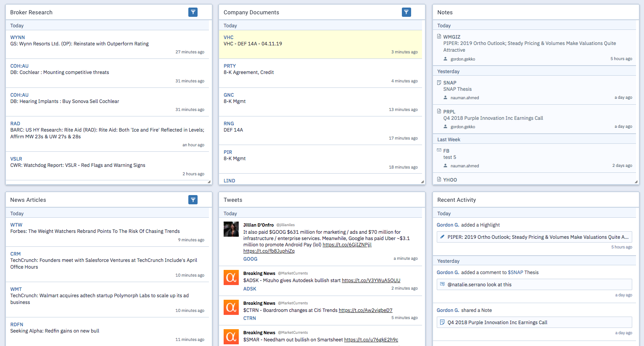This screenshot has width=644, height=346.
Task: Click Gordon G. on the shared a Note activity
Action: pyautogui.click(x=448, y=310)
